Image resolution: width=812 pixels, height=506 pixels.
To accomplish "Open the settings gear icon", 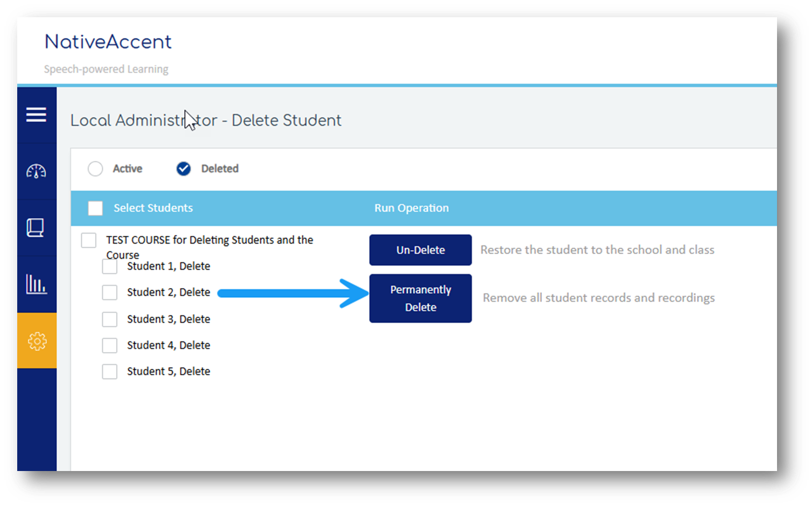I will click(37, 341).
